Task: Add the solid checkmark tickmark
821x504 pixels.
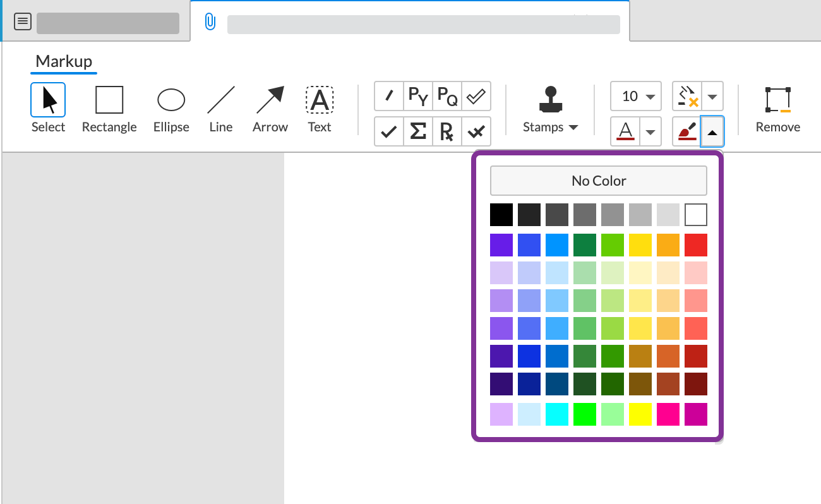Action: pos(389,131)
